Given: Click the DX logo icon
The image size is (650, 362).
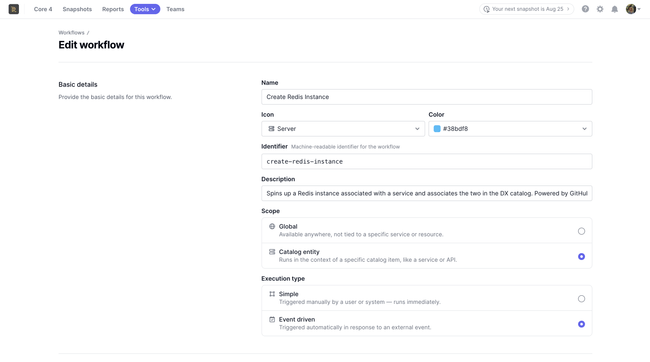Looking at the screenshot, I should [x=14, y=9].
